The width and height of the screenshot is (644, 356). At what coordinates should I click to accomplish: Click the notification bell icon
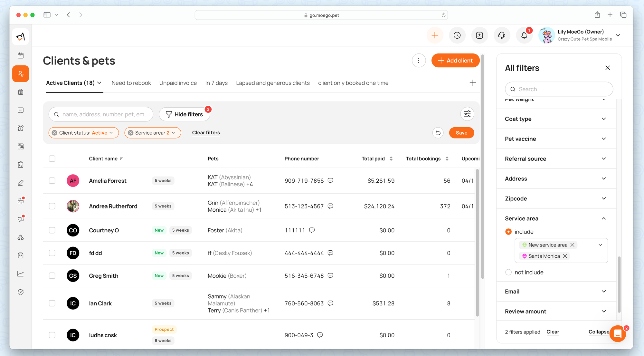[x=524, y=35]
